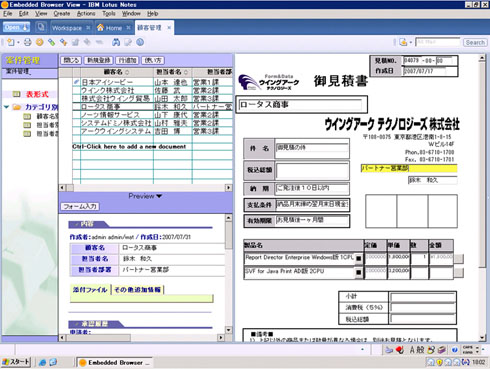This screenshot has height=369, width=490.
Task: Close the Workspace tab with its x
Action: tap(88, 28)
